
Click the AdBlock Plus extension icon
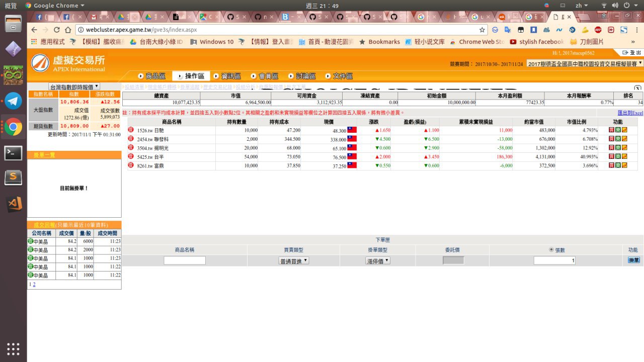[598, 30]
